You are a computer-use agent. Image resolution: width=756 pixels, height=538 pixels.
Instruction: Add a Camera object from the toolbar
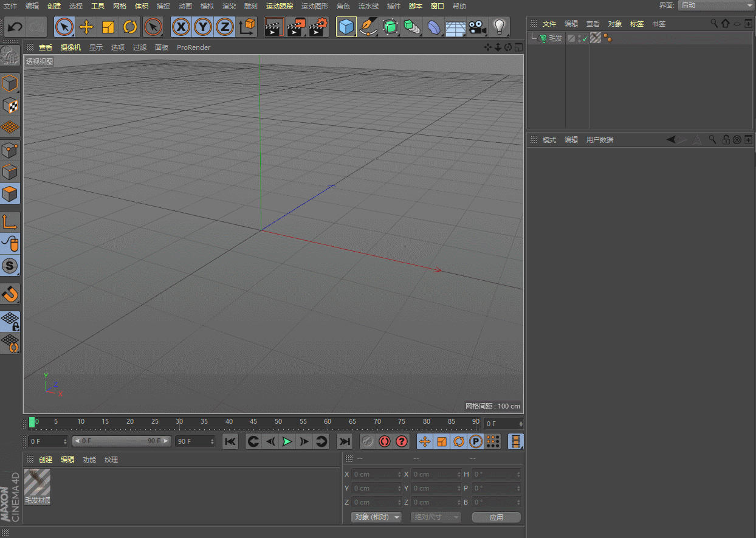(478, 27)
